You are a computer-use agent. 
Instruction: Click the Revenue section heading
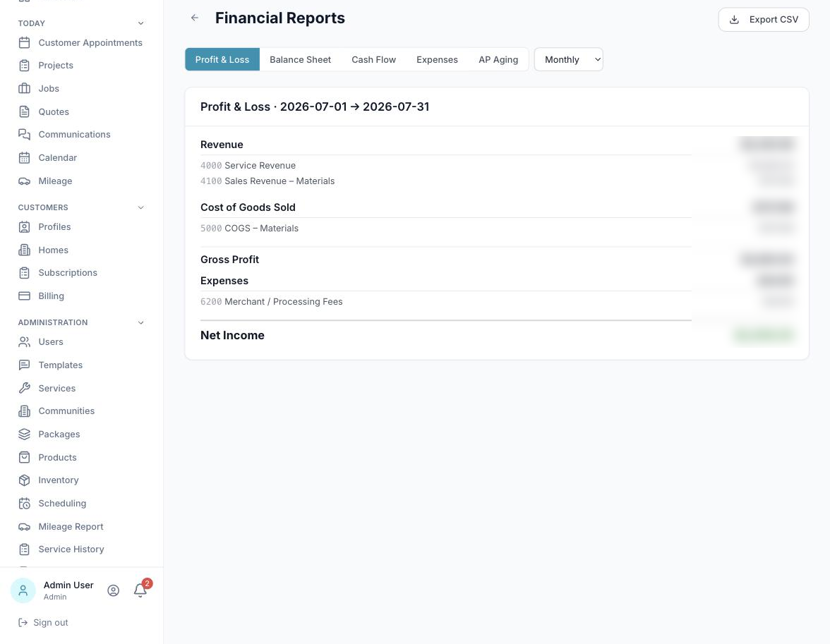coord(222,145)
